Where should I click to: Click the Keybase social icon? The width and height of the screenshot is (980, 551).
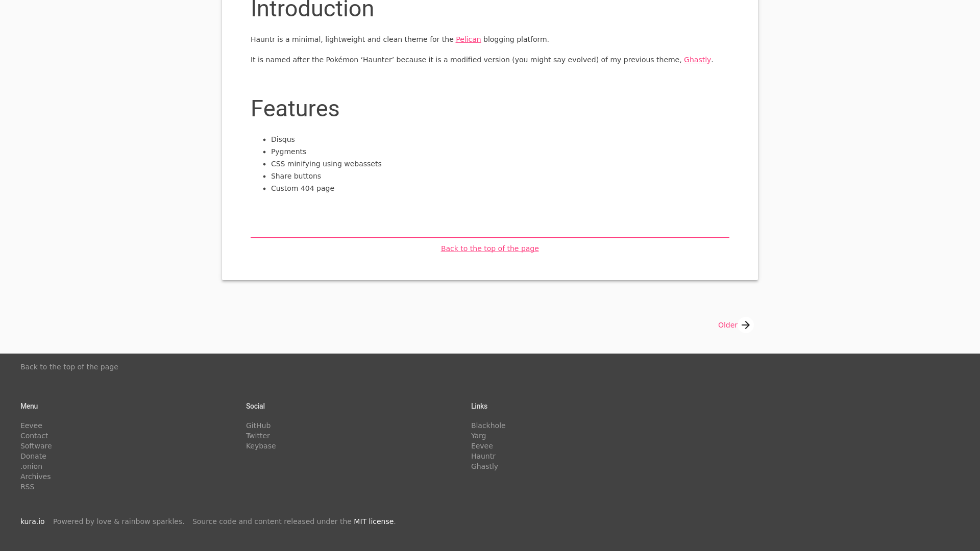[x=260, y=445]
